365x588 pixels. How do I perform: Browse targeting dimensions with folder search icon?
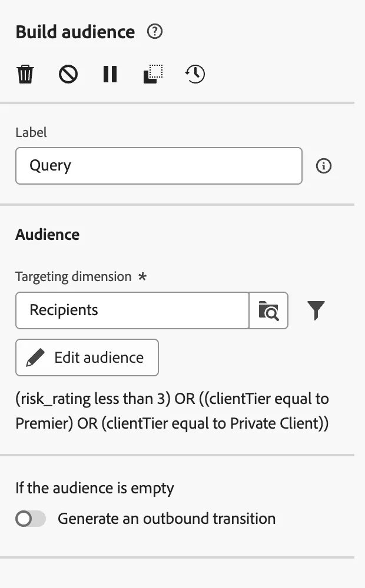click(x=268, y=310)
